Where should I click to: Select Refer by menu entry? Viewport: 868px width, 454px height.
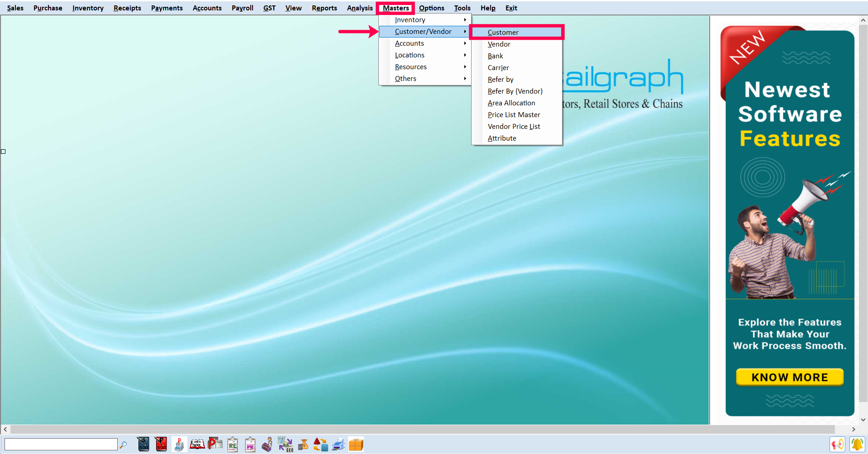pyautogui.click(x=516, y=80)
